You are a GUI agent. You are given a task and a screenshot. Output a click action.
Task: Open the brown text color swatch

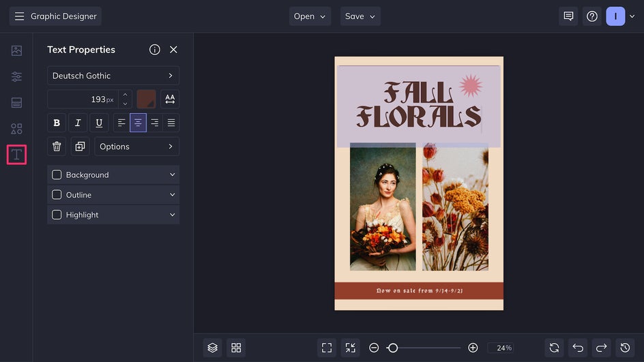pos(146,99)
